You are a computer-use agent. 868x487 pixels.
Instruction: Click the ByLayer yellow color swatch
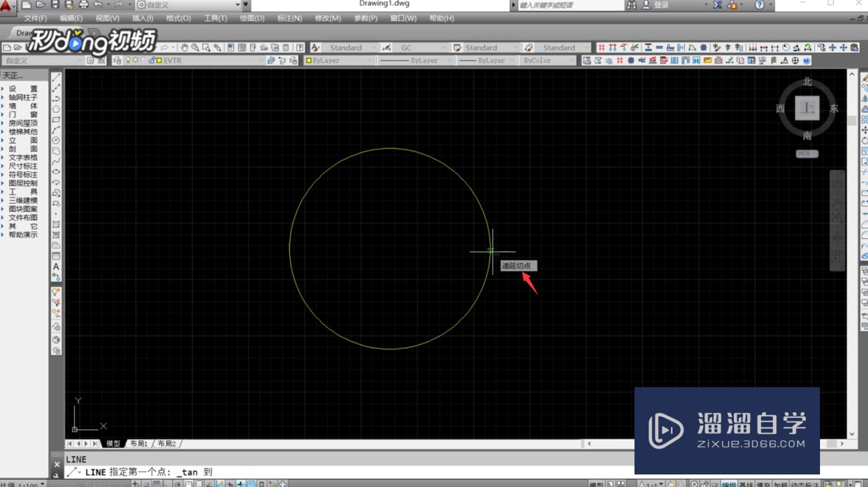[309, 61]
